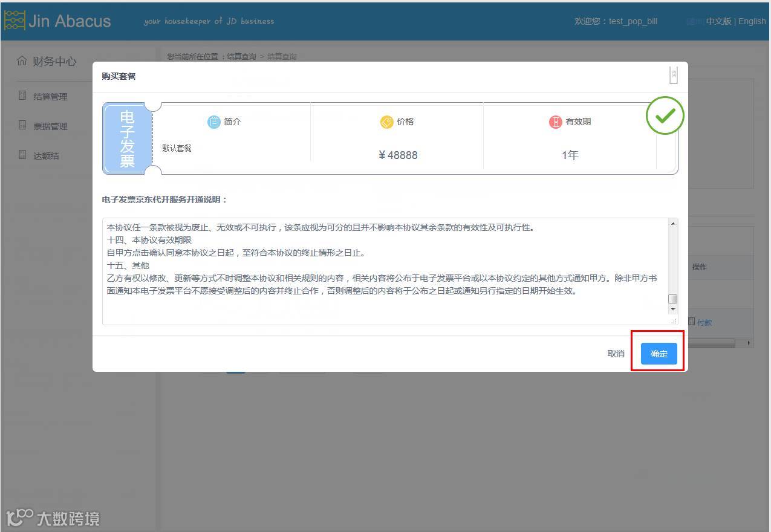Click 电子发票京东代开服务开通说明 heading

[x=164, y=199]
